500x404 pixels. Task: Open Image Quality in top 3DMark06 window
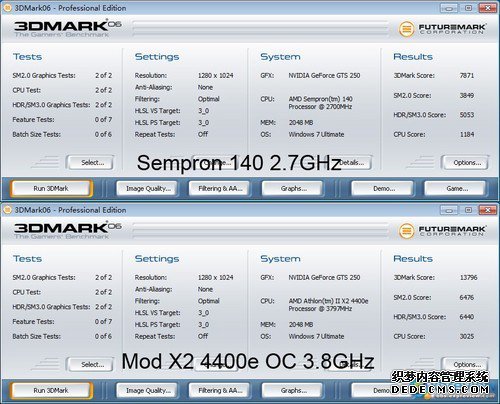click(x=148, y=189)
